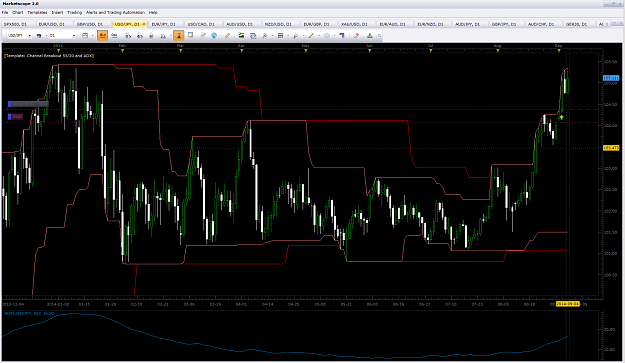Expand arrow next to the line tool
Image resolution: width=625 pixels, height=363 pixels.
click(x=319, y=36)
